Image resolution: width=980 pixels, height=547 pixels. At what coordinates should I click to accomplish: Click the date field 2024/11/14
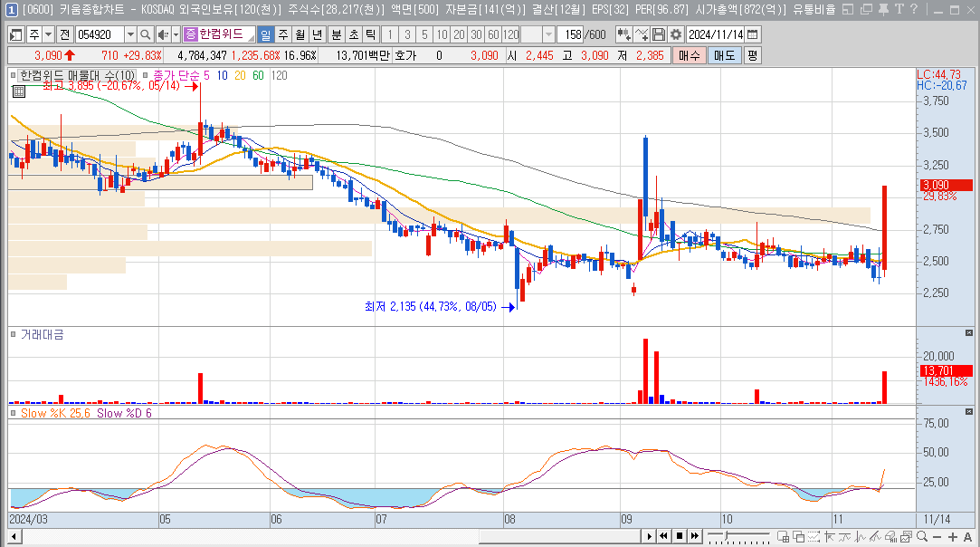[716, 34]
